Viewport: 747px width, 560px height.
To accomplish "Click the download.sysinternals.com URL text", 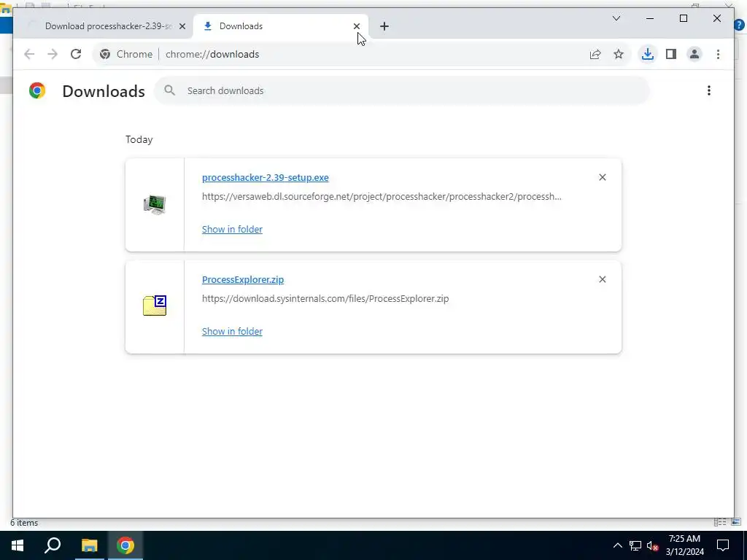I will click(x=325, y=298).
